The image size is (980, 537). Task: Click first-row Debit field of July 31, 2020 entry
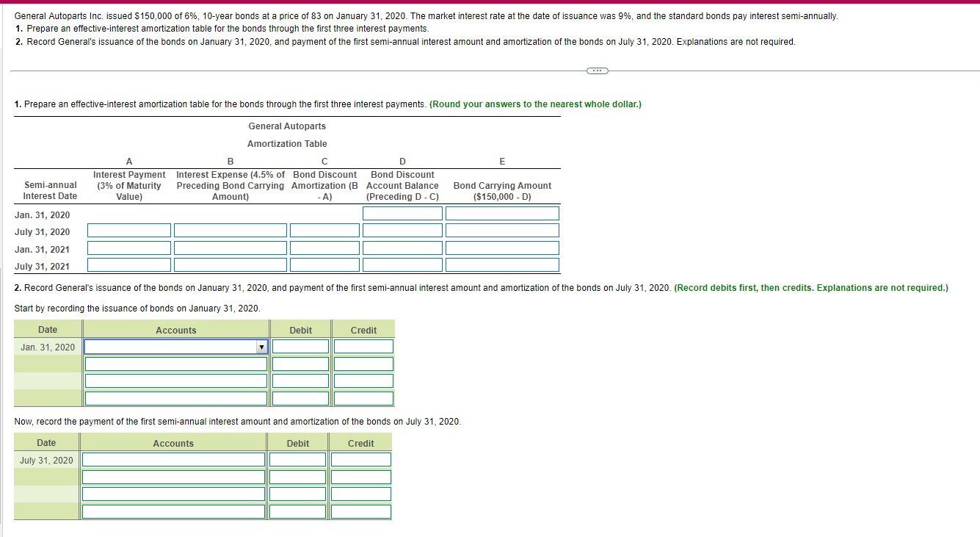tap(298, 459)
